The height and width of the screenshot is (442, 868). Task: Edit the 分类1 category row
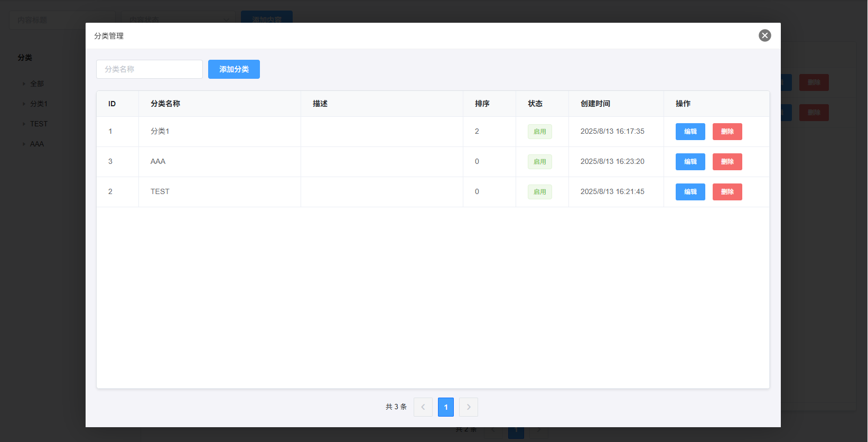(x=690, y=132)
